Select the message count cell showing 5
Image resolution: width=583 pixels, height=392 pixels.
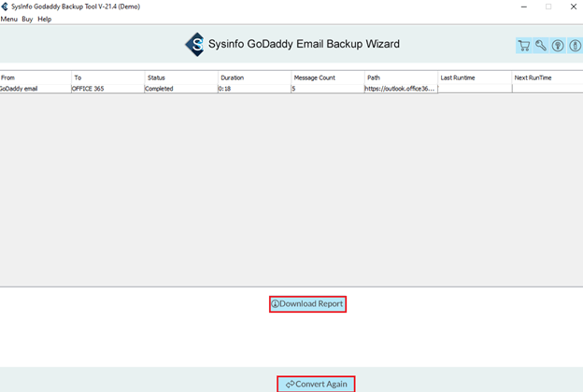[x=328, y=89]
